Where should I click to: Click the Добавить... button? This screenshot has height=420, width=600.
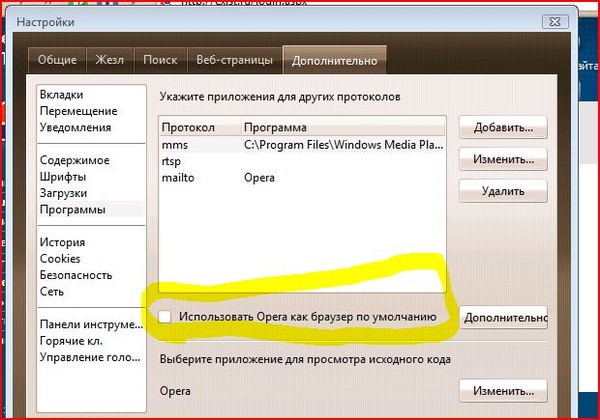[x=503, y=127]
